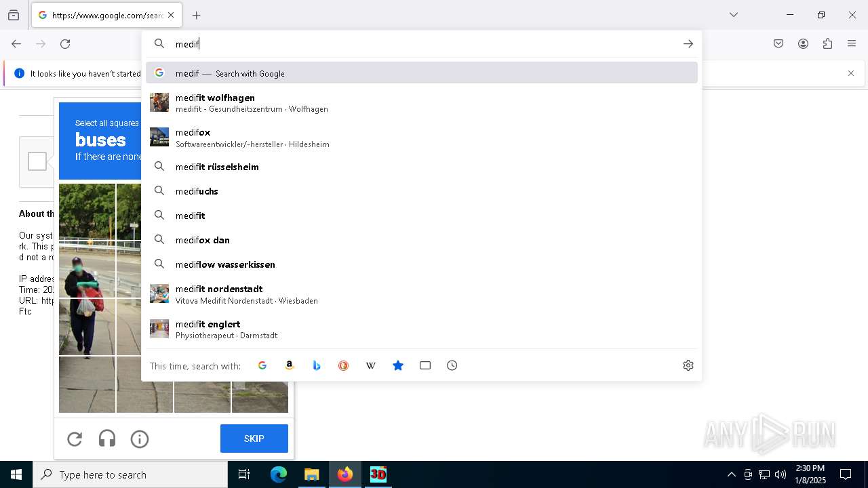The height and width of the screenshot is (488, 868).
Task: Choose the 'medifox' Hildesheim suggestion
Action: pyautogui.click(x=422, y=138)
